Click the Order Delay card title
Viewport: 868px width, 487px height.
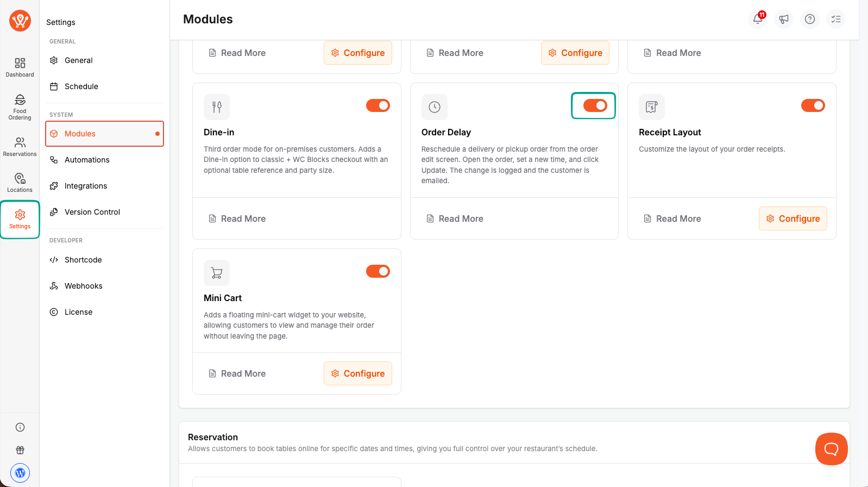pyautogui.click(x=446, y=132)
